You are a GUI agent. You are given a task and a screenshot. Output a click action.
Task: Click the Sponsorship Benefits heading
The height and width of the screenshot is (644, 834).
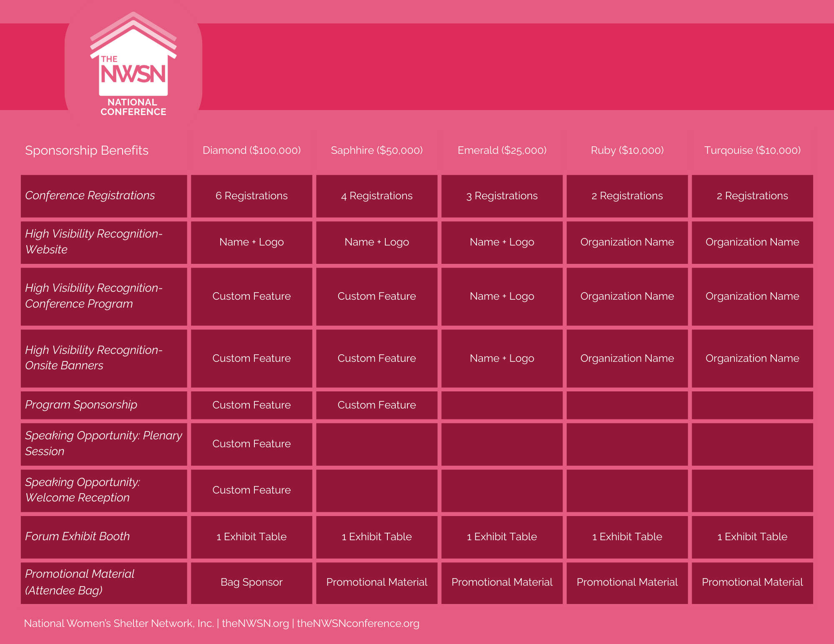pyautogui.click(x=87, y=150)
